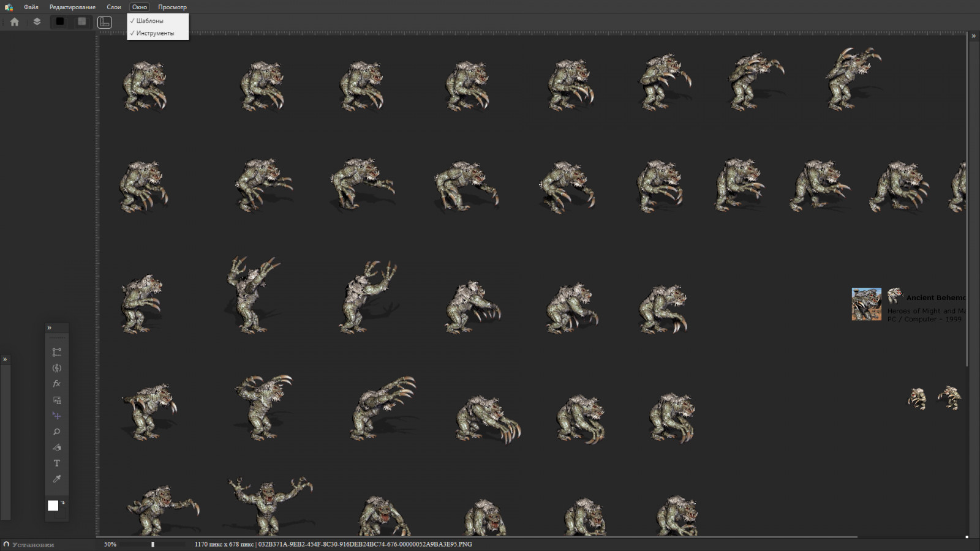Image resolution: width=980 pixels, height=551 pixels.
Task: Select the image grid tool icon
Action: point(57,400)
